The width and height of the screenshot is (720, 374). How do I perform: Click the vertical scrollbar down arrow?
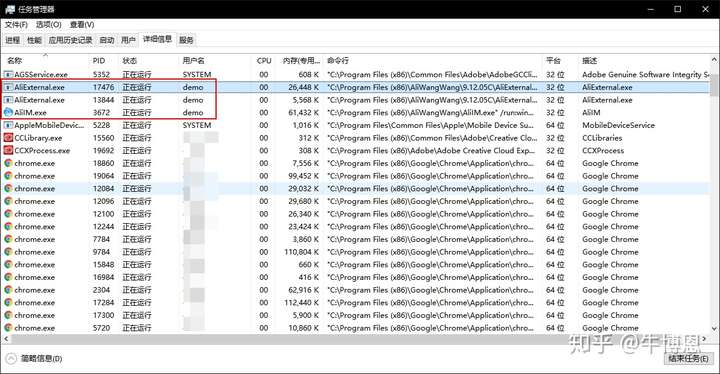click(714, 328)
